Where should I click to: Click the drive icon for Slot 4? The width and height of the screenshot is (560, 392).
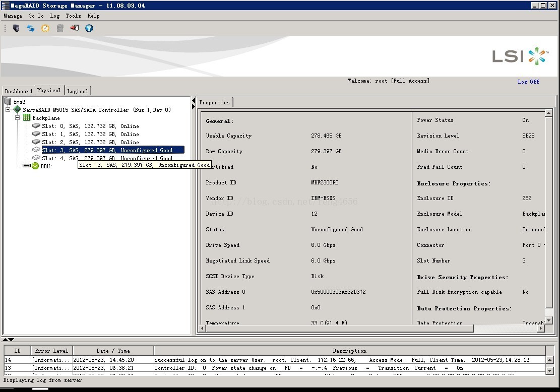coord(36,157)
